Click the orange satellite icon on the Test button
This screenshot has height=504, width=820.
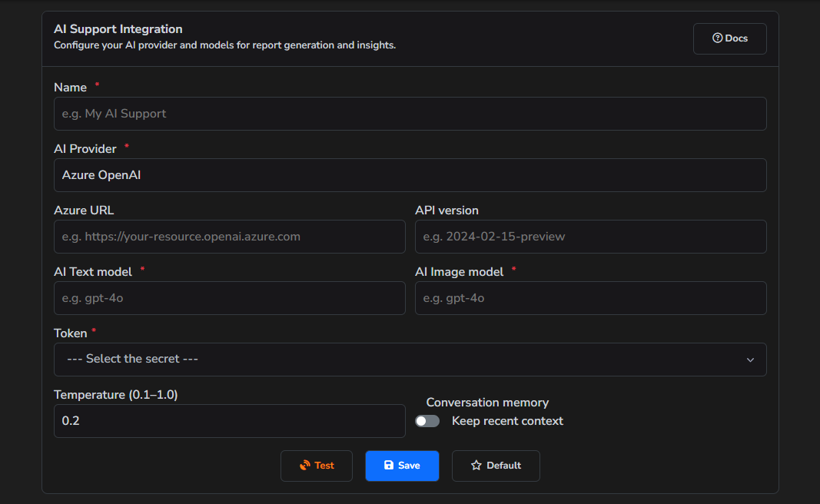pyautogui.click(x=305, y=466)
